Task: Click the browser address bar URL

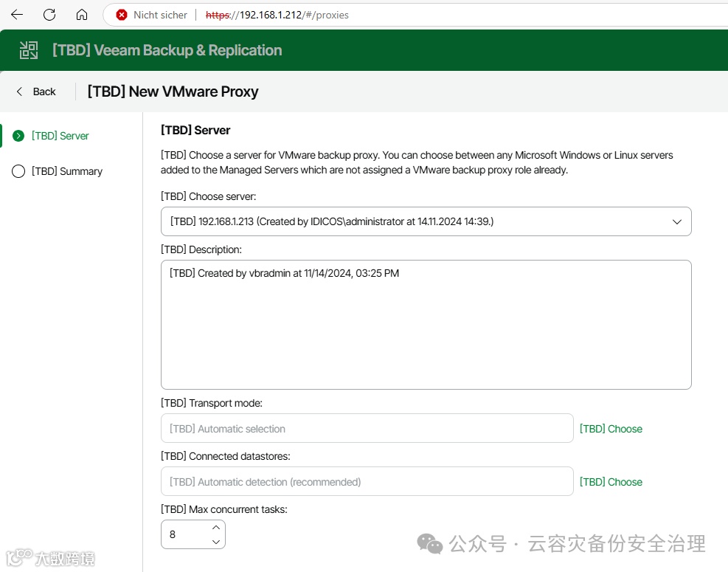Action: 277,15
